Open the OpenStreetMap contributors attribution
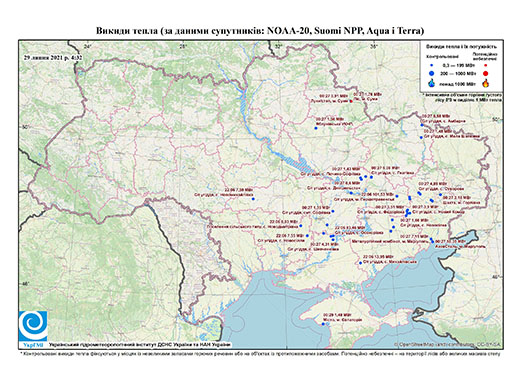The width and height of the screenshot is (520, 368). pyautogui.click(x=448, y=344)
